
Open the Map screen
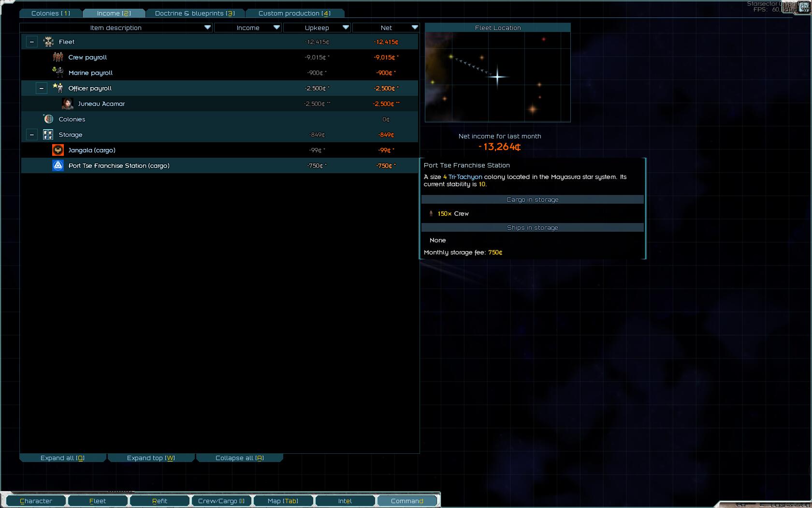click(283, 501)
